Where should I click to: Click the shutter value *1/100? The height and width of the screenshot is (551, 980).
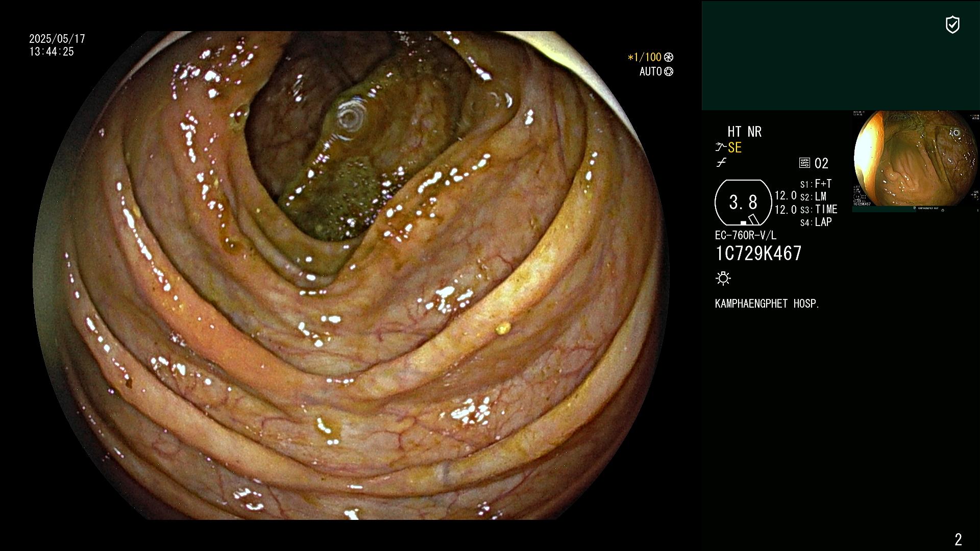(645, 57)
